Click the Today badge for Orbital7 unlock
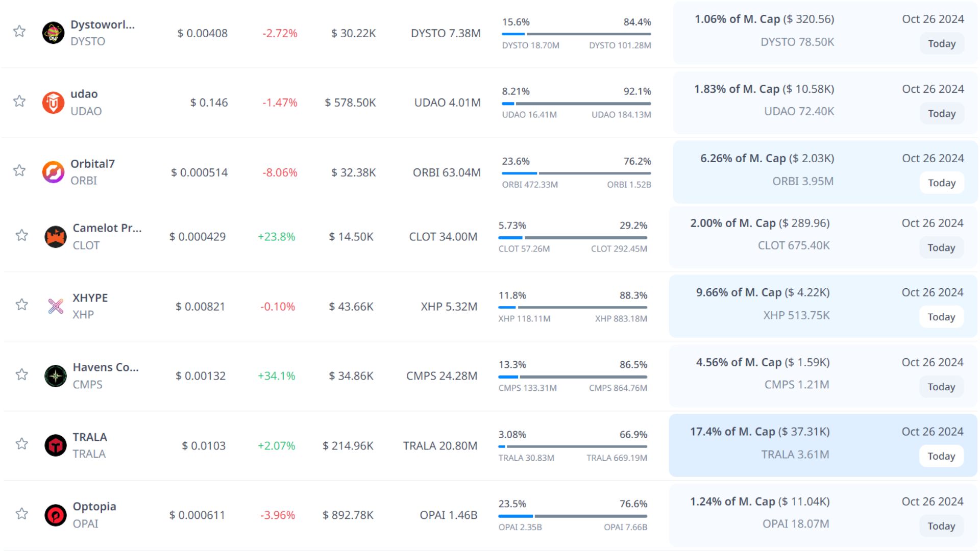 [x=942, y=183]
